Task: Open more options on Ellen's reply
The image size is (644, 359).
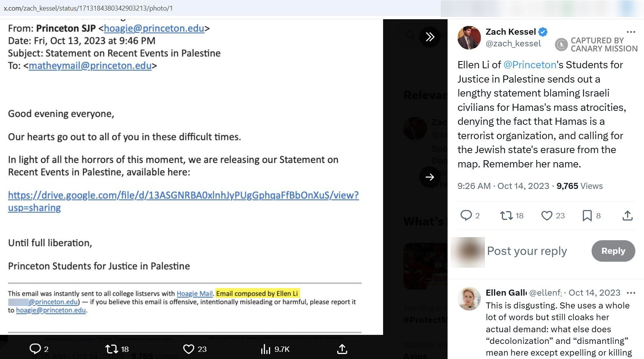Action: point(631,293)
